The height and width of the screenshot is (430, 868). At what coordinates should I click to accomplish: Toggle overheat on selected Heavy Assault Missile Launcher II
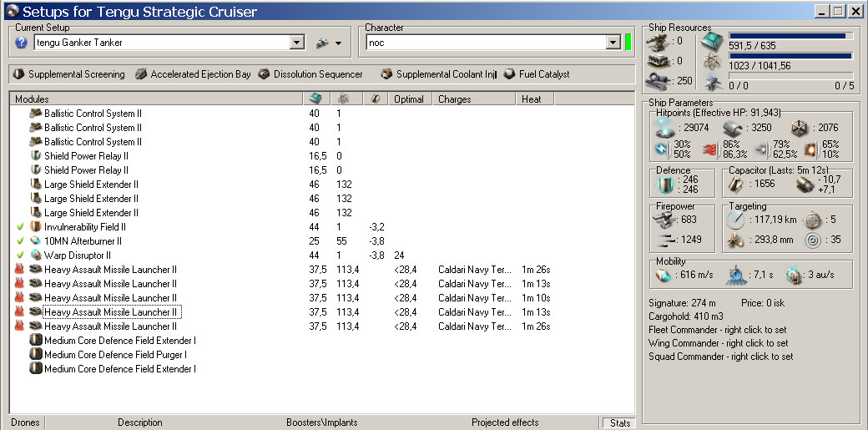20,312
